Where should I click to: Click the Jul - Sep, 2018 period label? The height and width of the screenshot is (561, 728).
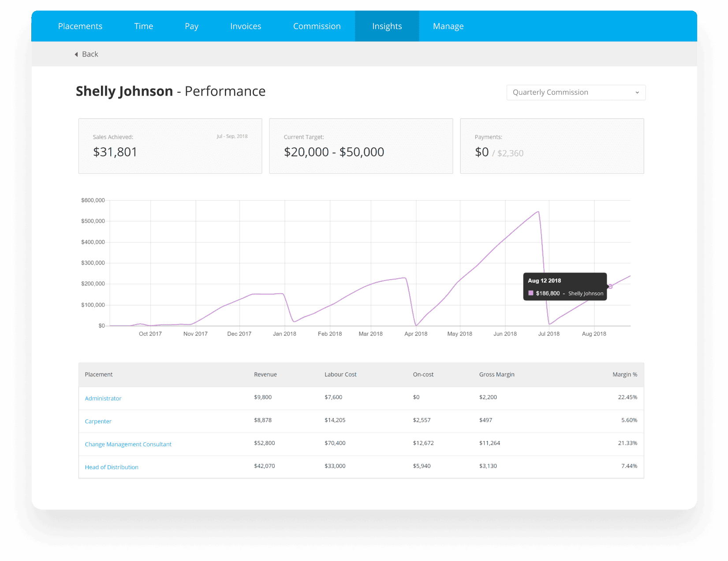[x=232, y=136]
